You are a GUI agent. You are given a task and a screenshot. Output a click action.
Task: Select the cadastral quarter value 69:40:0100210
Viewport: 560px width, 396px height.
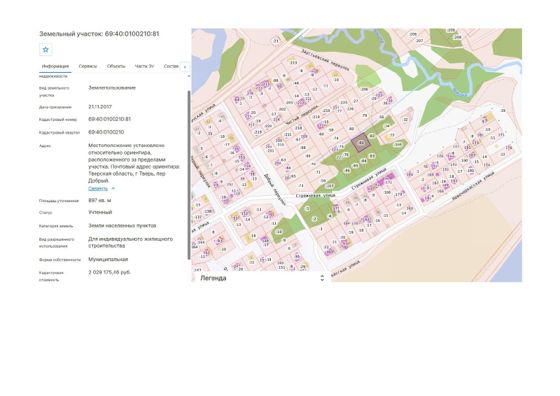[106, 132]
